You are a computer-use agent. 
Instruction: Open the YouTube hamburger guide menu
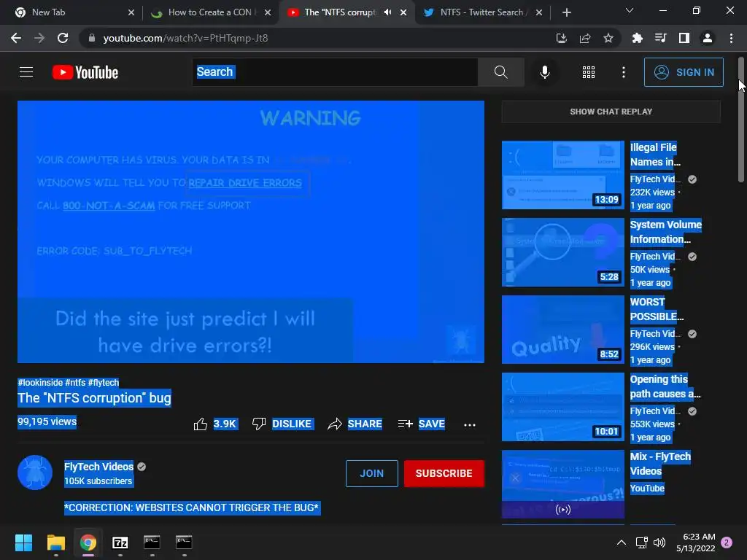[26, 72]
